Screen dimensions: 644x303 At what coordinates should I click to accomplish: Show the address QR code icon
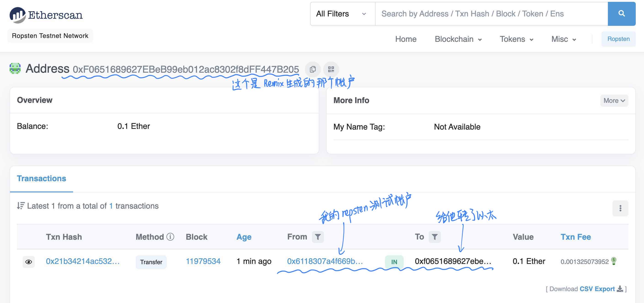click(x=331, y=69)
